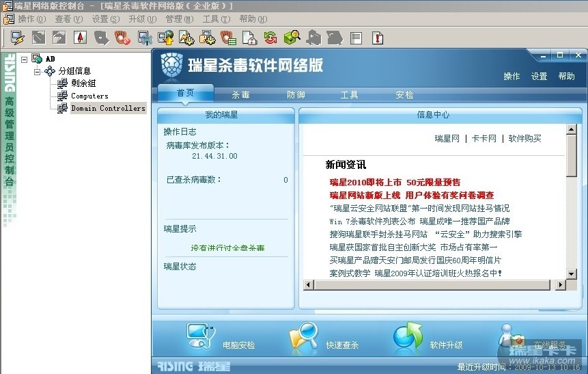
Task: Open the 升级(U) menu
Action: [143, 18]
